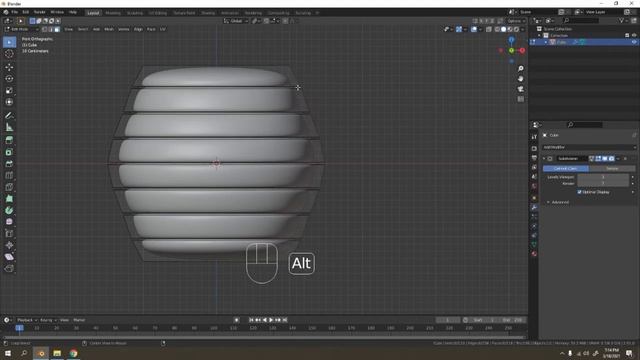Select the Scale tool
Viewport: 640px width, 360px height.
click(9, 90)
